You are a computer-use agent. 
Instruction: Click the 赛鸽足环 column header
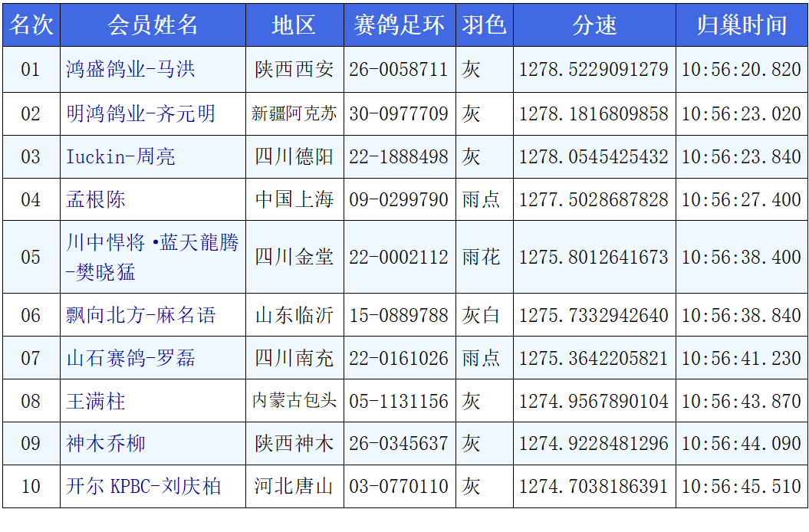399,25
